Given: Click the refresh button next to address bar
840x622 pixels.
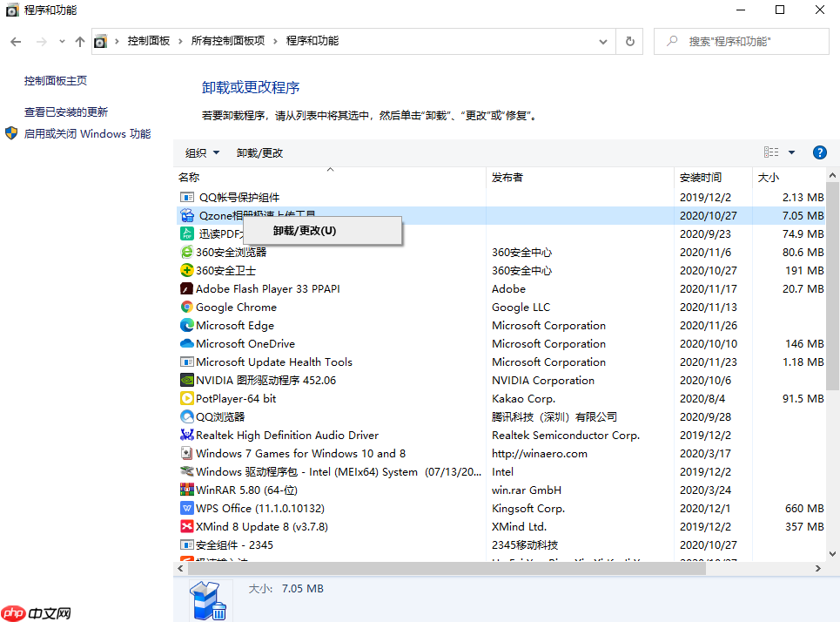Looking at the screenshot, I should [630, 41].
